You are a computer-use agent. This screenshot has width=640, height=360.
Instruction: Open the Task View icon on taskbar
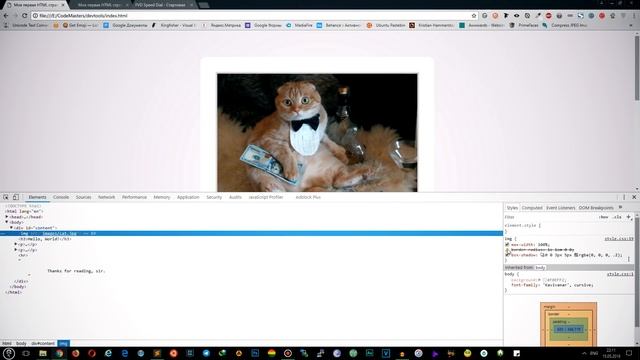[x=26, y=353]
